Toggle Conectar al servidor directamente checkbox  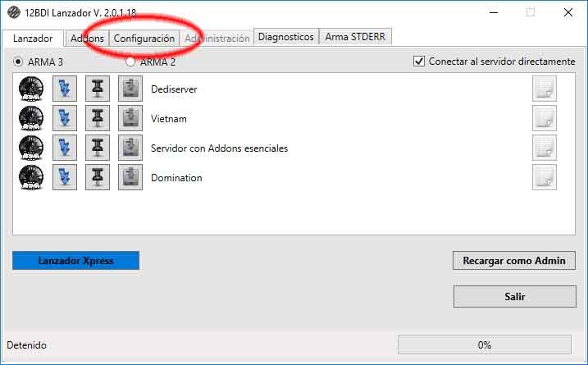(419, 62)
